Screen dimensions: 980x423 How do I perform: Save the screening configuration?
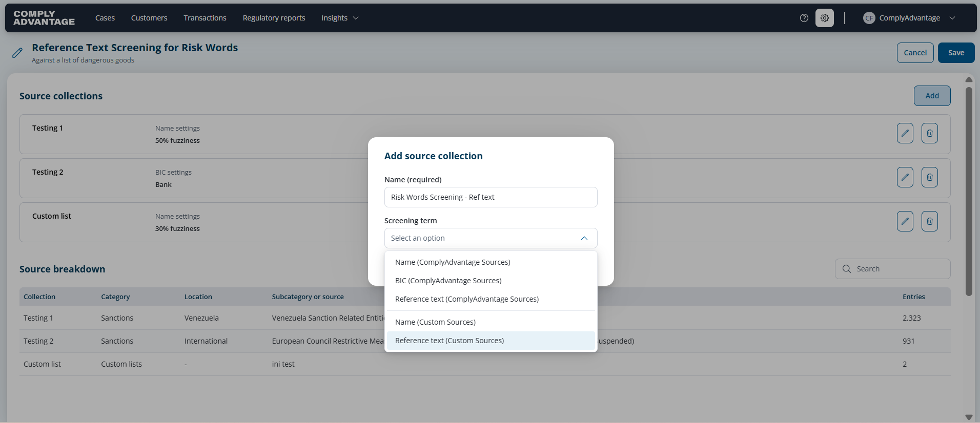click(x=956, y=53)
